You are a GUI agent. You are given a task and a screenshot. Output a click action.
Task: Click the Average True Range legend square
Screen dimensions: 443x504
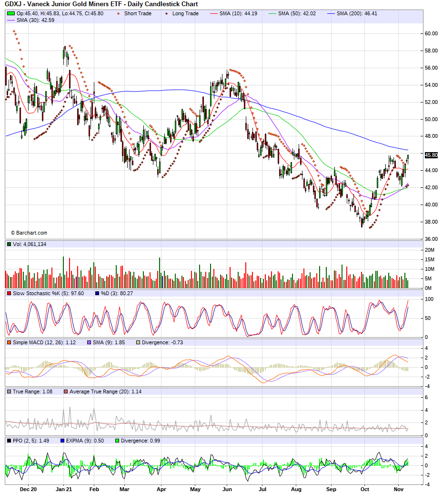point(66,392)
